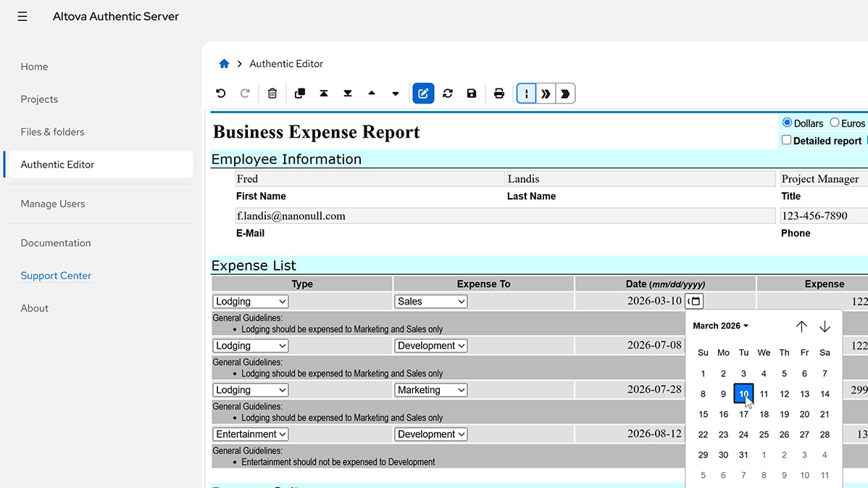Move row to bottom
Screen dimensions: 868x488
click(x=348, y=94)
